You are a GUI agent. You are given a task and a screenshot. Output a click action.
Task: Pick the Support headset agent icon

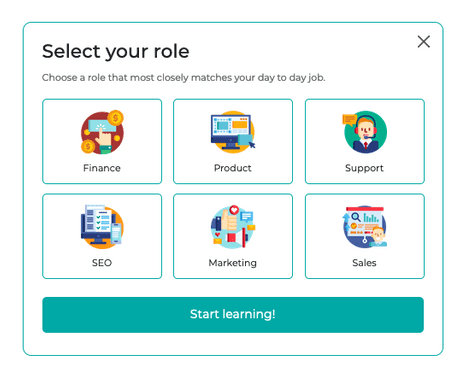click(365, 132)
